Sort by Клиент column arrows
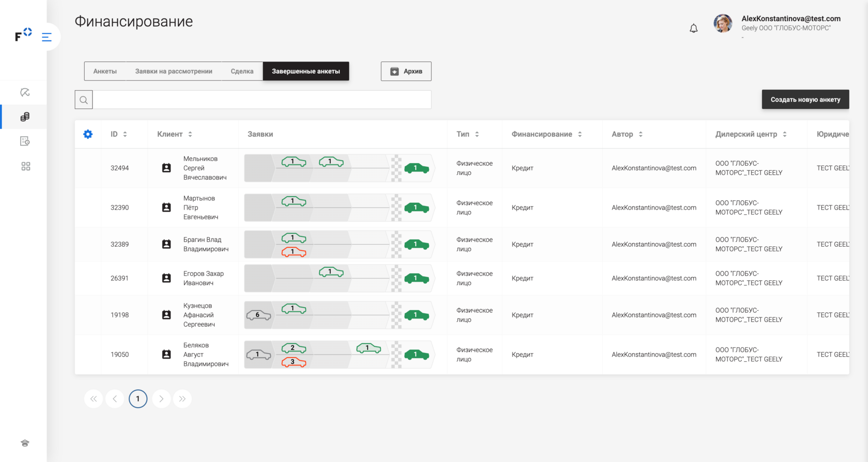The width and height of the screenshot is (868, 462). [190, 134]
